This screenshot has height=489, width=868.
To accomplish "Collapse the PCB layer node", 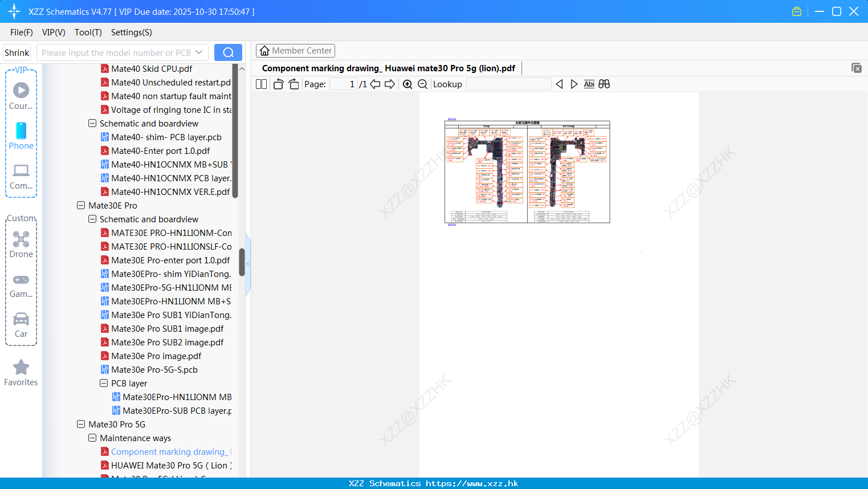I will (104, 383).
